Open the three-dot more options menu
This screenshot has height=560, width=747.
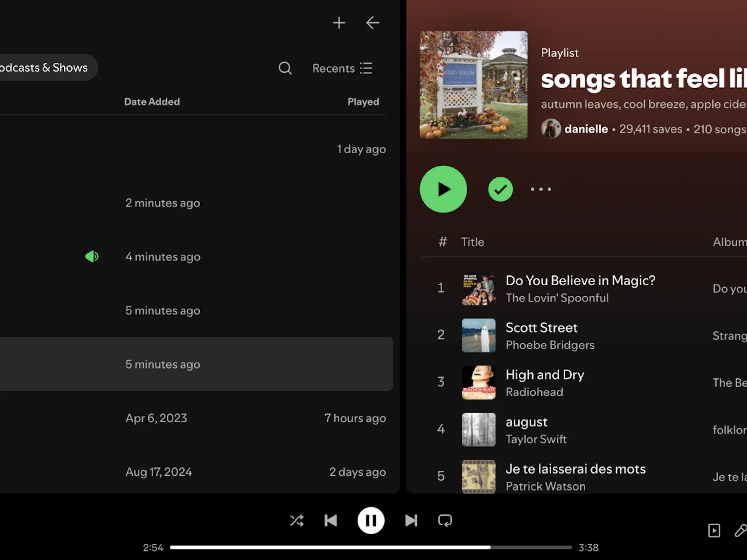(x=541, y=190)
